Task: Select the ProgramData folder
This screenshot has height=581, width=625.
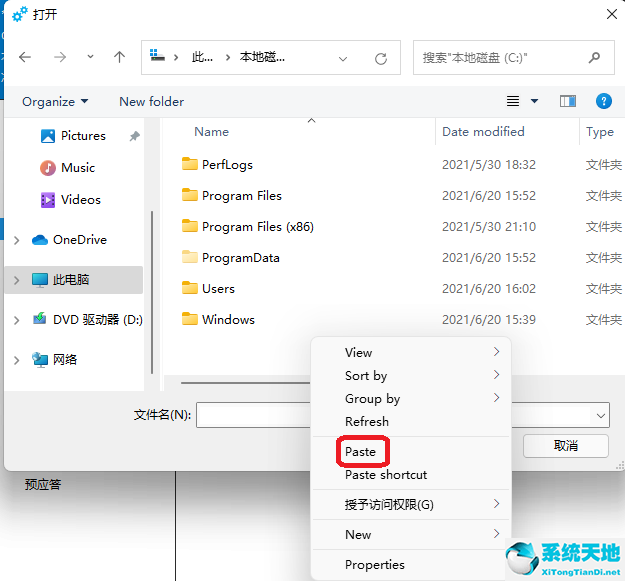Action: point(240,258)
